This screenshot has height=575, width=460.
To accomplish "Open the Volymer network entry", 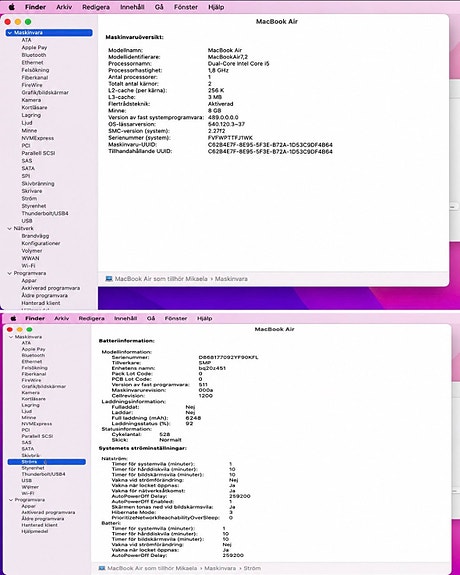I will click(32, 251).
